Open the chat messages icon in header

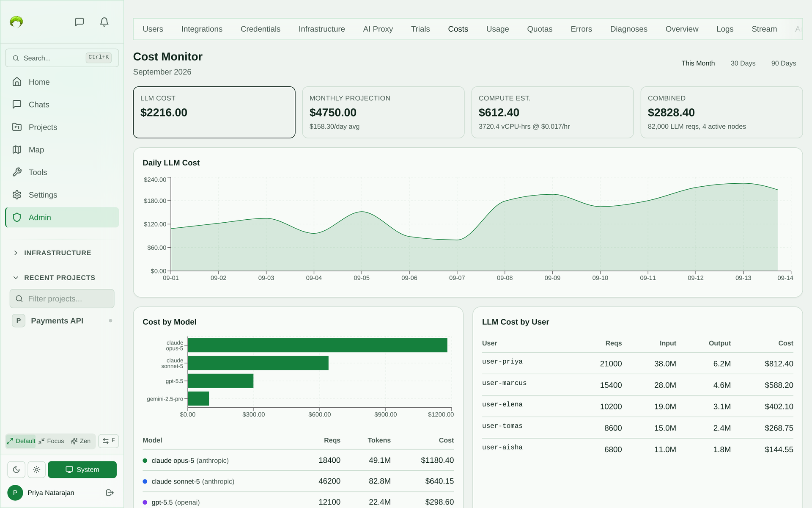click(79, 22)
